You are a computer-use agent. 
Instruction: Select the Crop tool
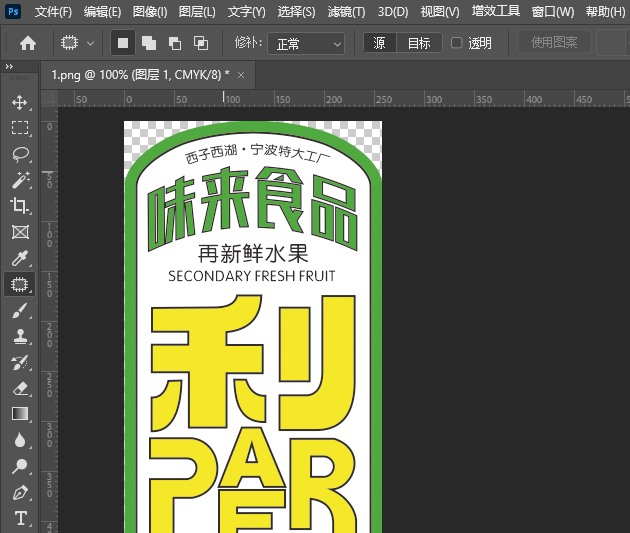pyautogui.click(x=20, y=206)
